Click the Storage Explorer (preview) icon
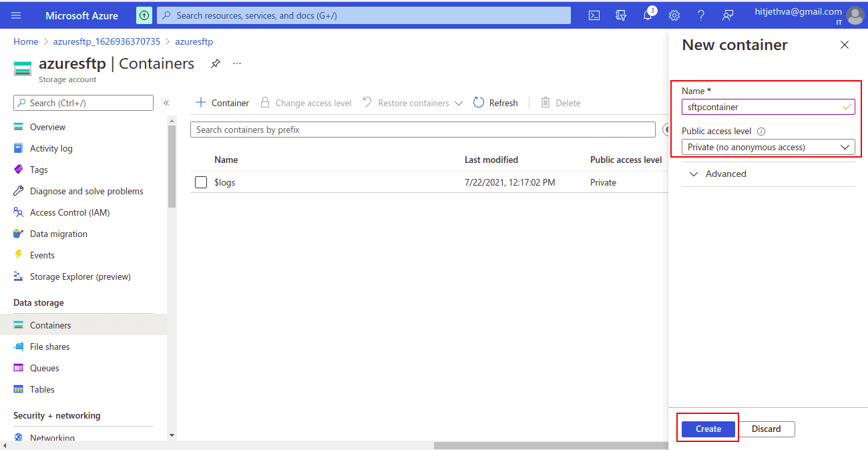Image resolution: width=868 pixels, height=450 pixels. (19, 276)
